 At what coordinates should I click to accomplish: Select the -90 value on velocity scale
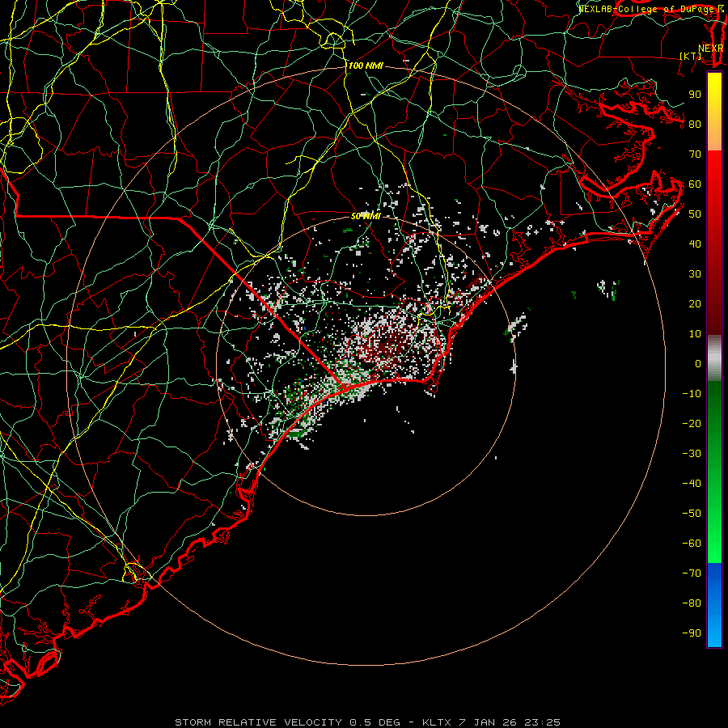click(692, 633)
